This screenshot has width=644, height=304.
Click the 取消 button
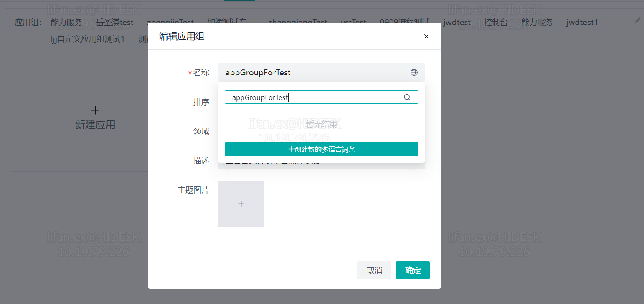(374, 270)
